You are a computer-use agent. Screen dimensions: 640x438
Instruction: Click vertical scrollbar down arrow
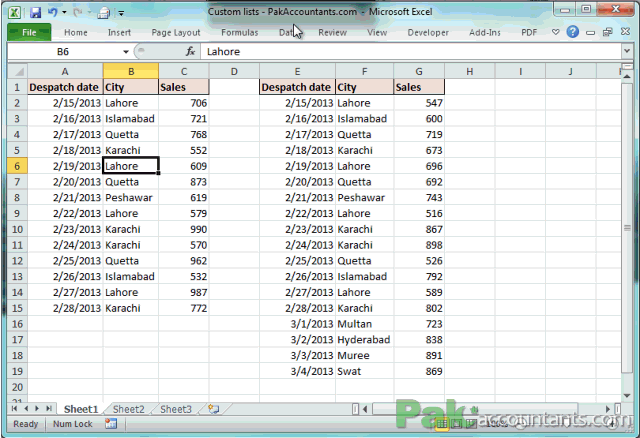627,396
